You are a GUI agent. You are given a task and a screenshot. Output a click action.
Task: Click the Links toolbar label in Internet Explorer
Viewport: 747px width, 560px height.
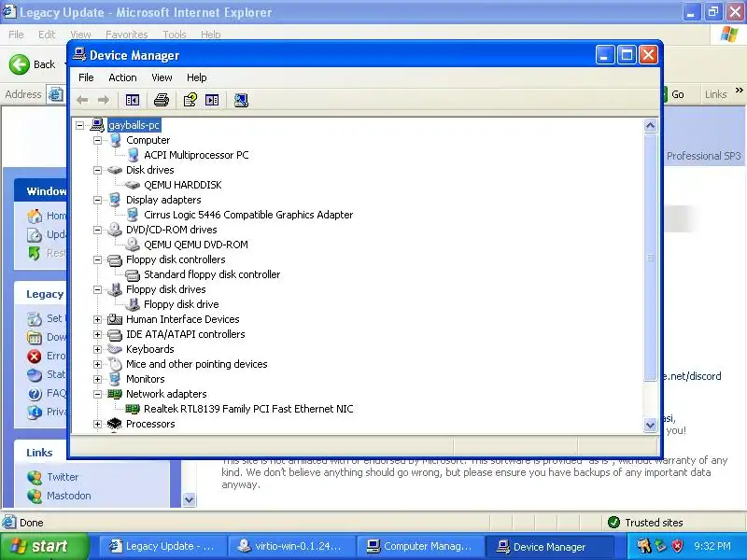click(x=715, y=94)
